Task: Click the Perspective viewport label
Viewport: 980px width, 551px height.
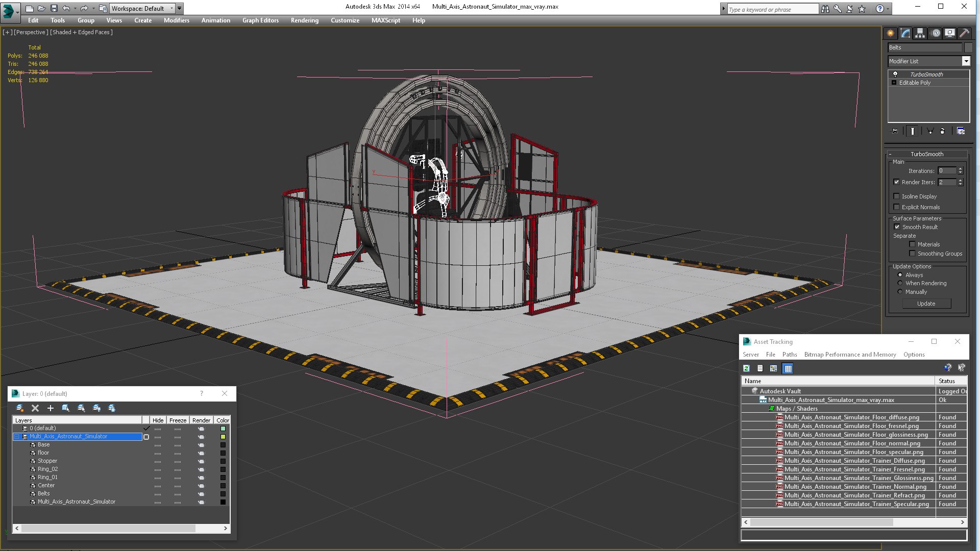Action: coord(31,32)
